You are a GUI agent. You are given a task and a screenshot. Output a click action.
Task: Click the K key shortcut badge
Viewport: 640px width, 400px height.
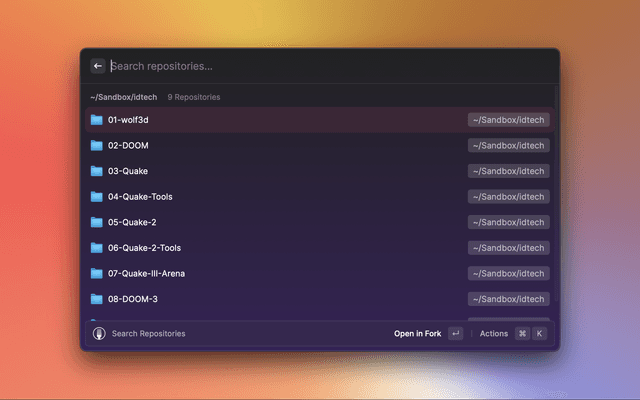click(x=540, y=333)
